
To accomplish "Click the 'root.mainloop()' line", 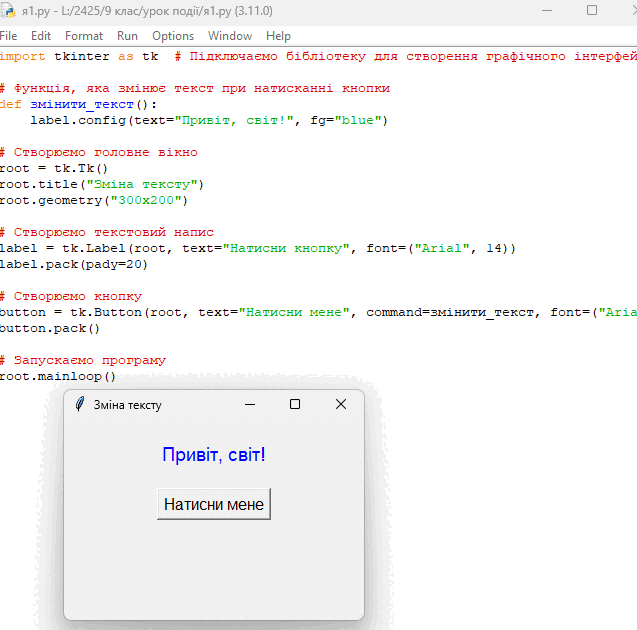I will (58, 377).
